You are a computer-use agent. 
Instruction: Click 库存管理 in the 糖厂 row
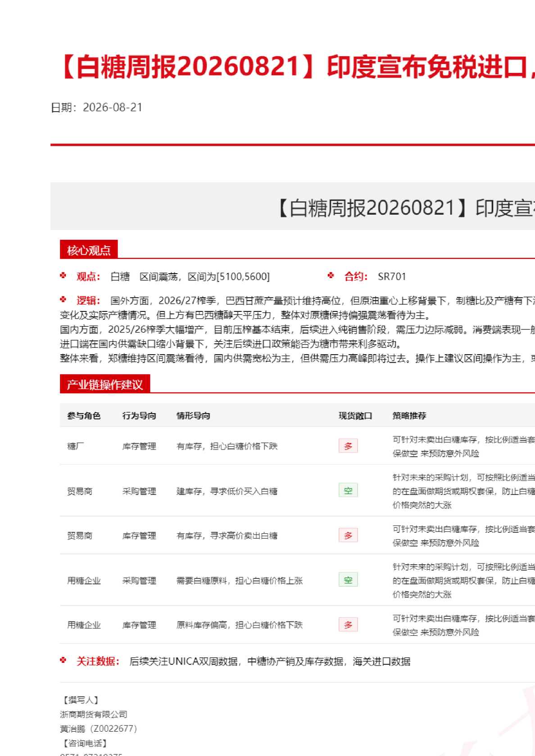[x=139, y=446]
